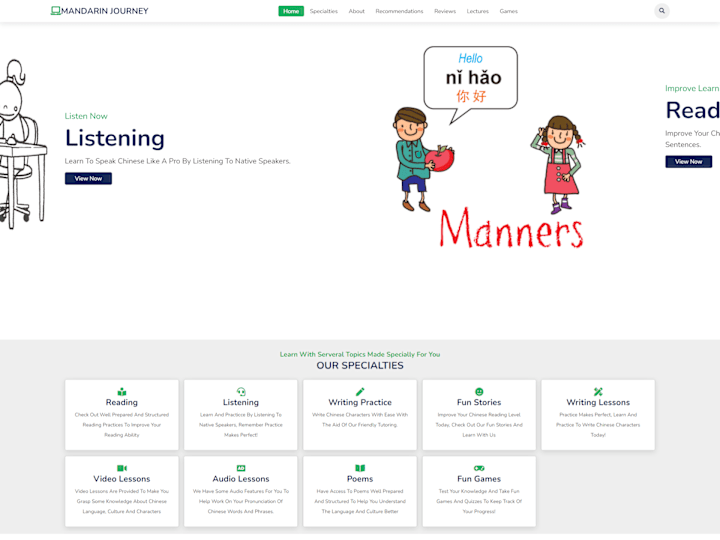
Task: Select the Writing Practice card title
Action: [x=360, y=402]
